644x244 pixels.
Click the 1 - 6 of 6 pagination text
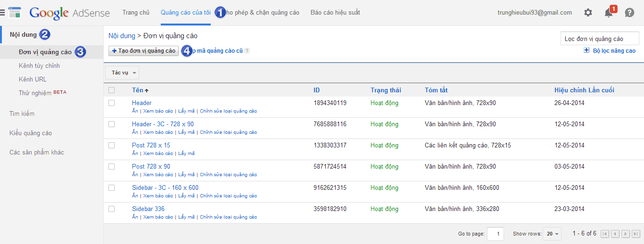coord(584,234)
